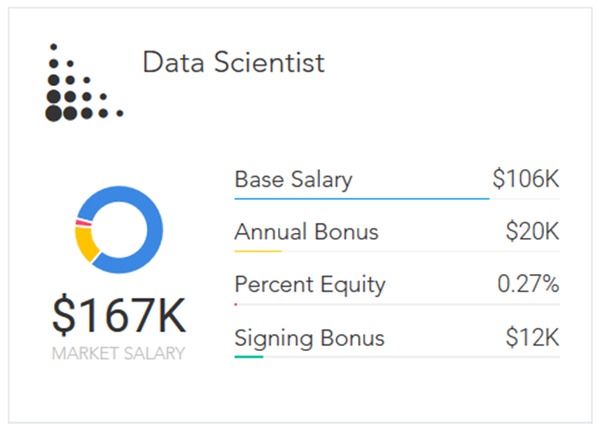Click the $106K base salary value

526,178
